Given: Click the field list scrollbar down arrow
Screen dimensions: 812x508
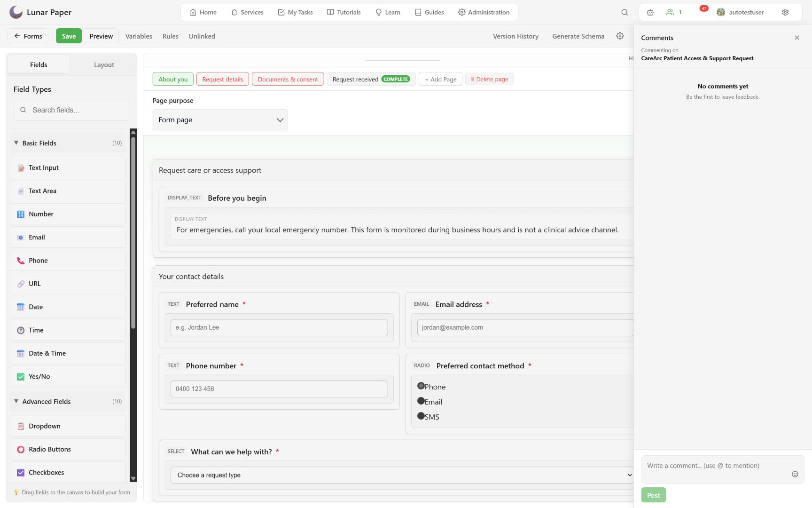Looking at the screenshot, I should [x=133, y=478].
